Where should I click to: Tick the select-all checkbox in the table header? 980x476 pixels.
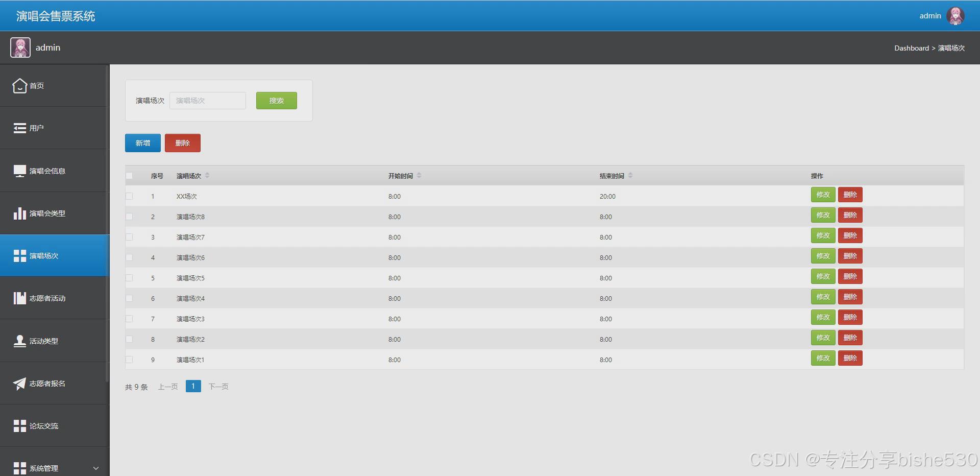tap(129, 176)
